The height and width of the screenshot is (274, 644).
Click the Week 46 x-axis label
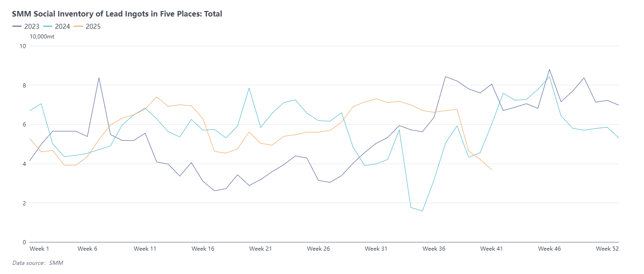[549, 249]
